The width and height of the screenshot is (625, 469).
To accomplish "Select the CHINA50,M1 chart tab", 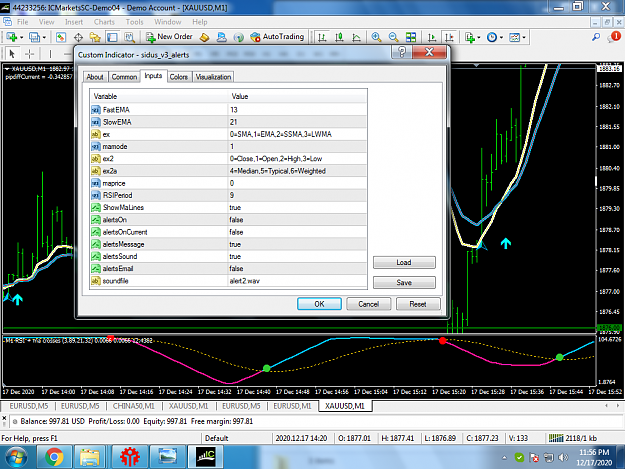I will [x=134, y=406].
